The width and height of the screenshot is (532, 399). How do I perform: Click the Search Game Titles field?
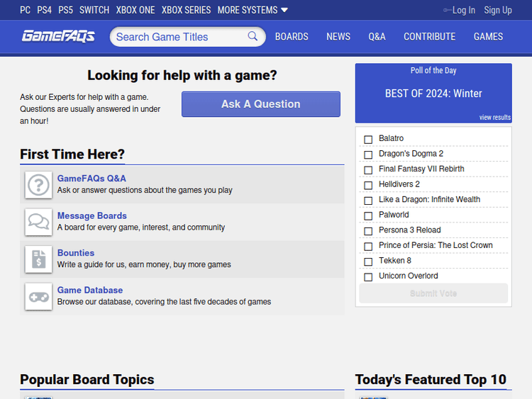click(x=188, y=37)
